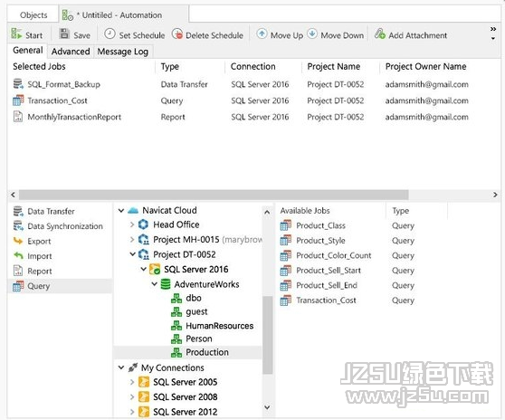This screenshot has width=505, height=420.
Task: Open the toolbar overflow chevron
Action: [x=493, y=29]
